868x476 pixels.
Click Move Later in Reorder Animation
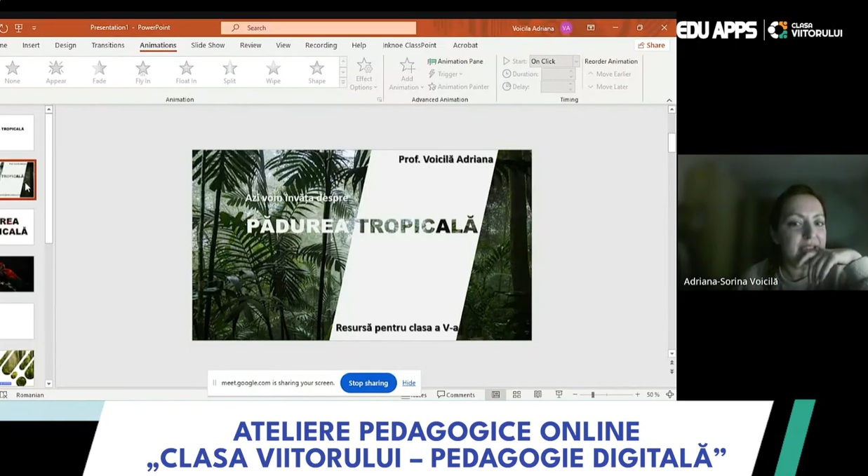[x=608, y=86]
